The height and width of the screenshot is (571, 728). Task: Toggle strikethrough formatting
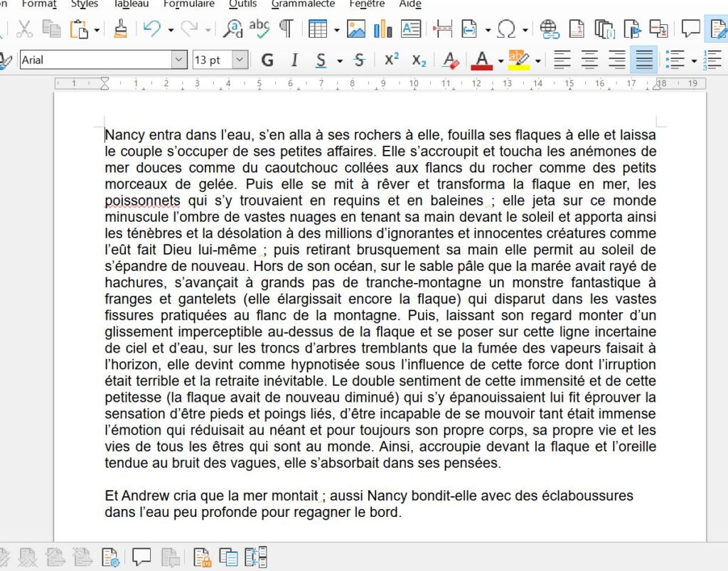359,60
